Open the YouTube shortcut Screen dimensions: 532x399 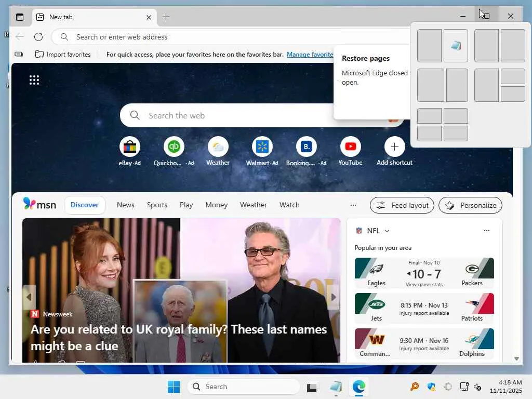tap(350, 151)
